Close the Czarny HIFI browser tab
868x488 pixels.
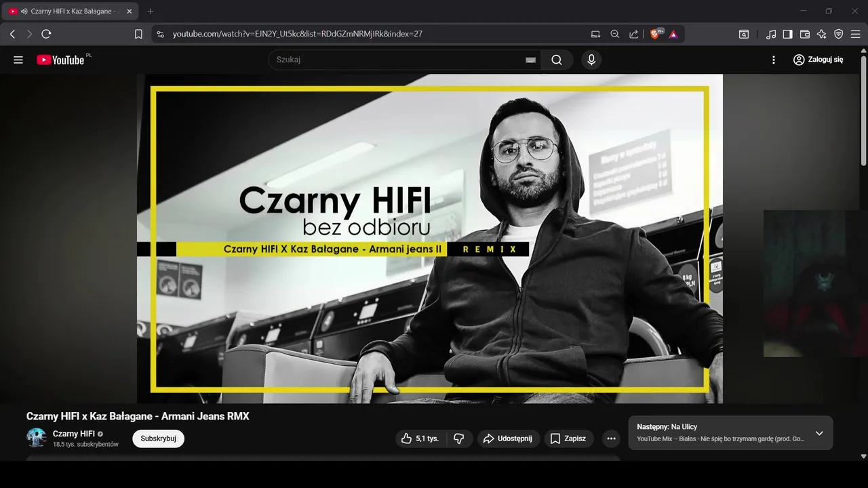click(x=130, y=12)
